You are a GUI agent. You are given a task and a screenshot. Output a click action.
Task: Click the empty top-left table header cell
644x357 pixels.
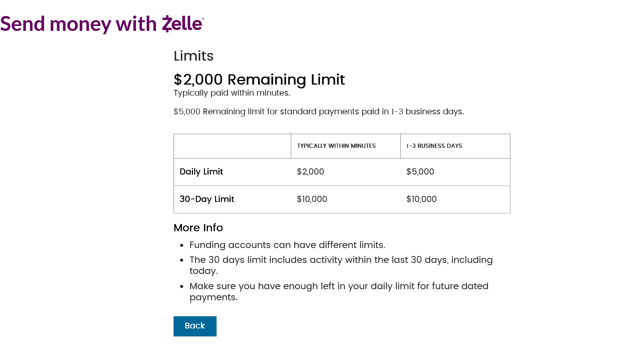[x=232, y=146]
